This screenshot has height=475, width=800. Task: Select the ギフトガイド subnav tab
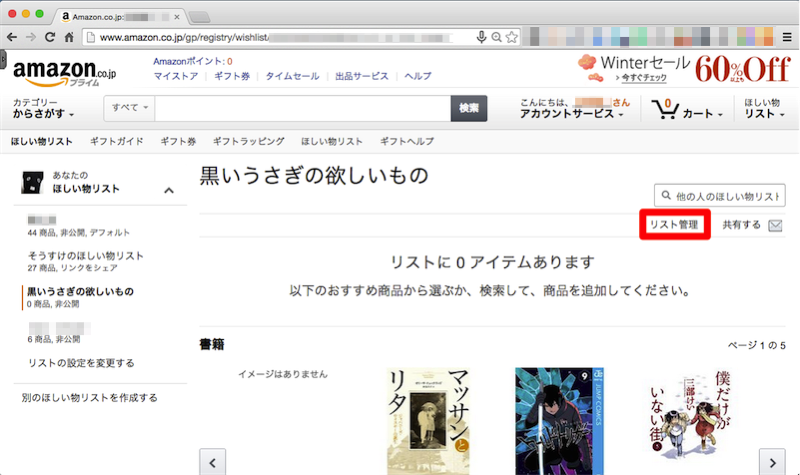point(117,141)
